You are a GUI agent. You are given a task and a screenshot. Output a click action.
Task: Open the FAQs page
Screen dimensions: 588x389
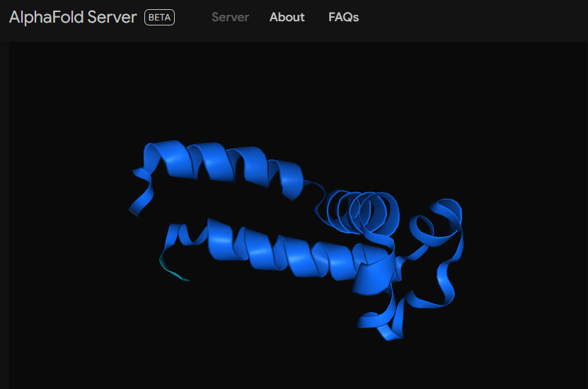pyautogui.click(x=343, y=17)
